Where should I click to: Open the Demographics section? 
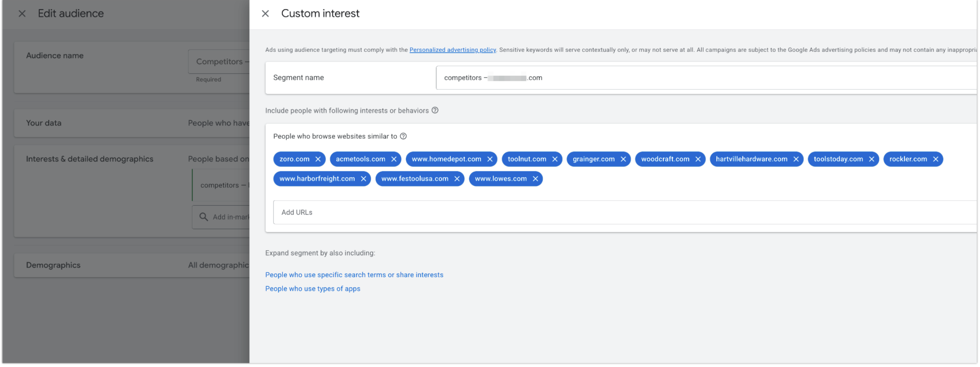click(x=132, y=265)
